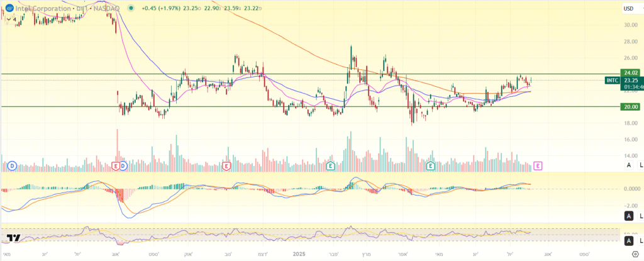Toggle auto scale A in RSI pane
This screenshot has width=644, height=261.
(628, 240)
